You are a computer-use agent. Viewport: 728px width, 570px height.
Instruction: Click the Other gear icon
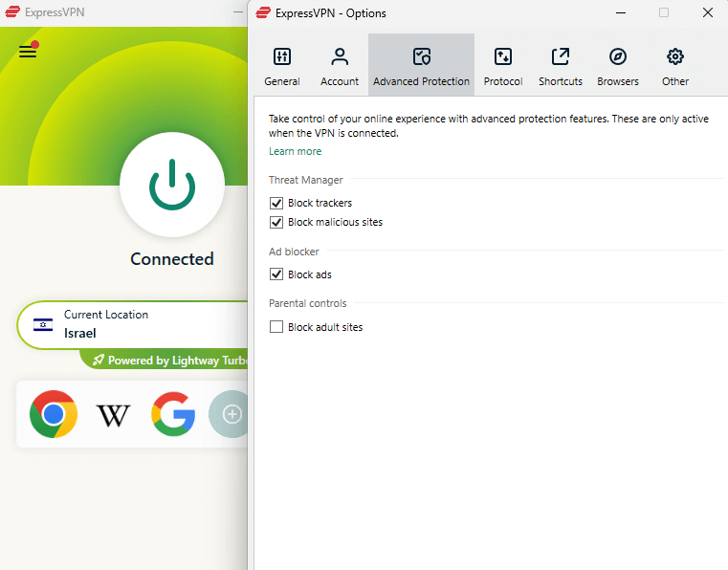click(x=675, y=56)
